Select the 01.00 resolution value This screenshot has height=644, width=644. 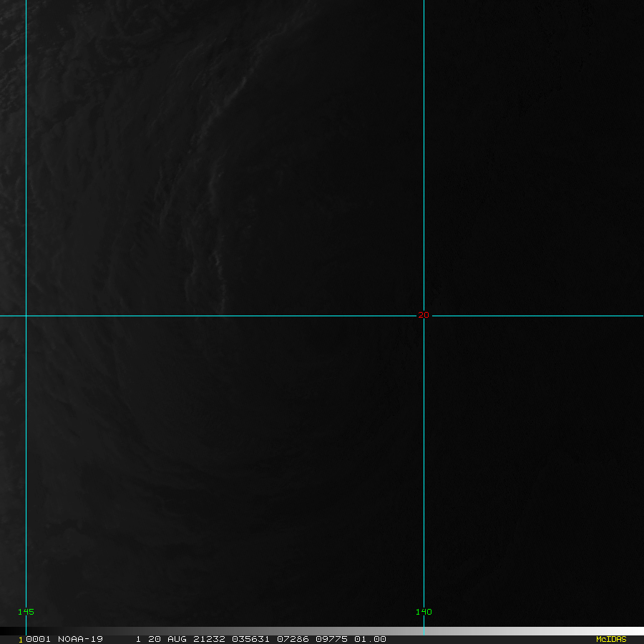click(x=371, y=639)
